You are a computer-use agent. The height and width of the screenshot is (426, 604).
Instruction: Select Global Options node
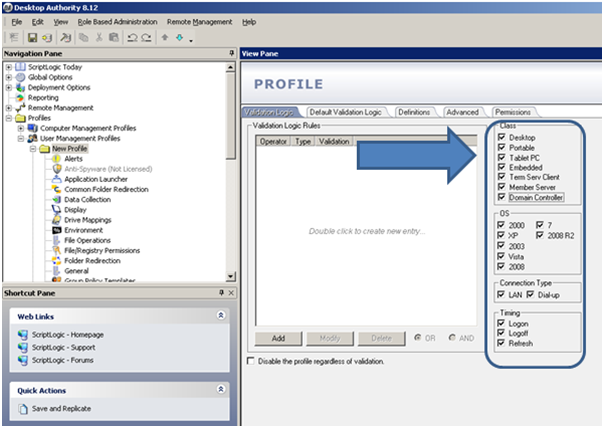(50, 77)
